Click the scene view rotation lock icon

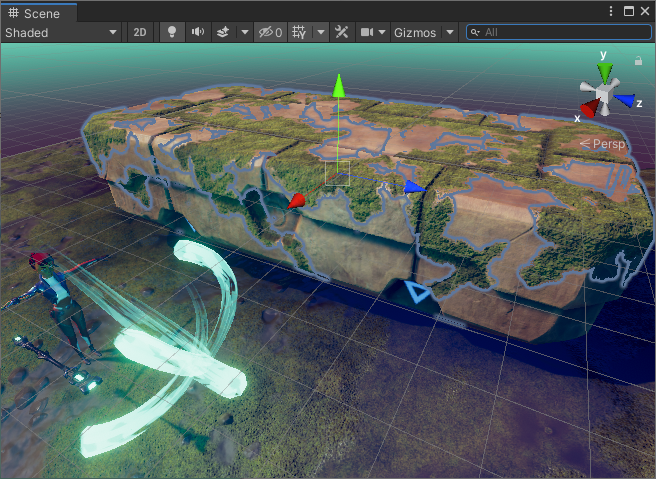coord(639,61)
